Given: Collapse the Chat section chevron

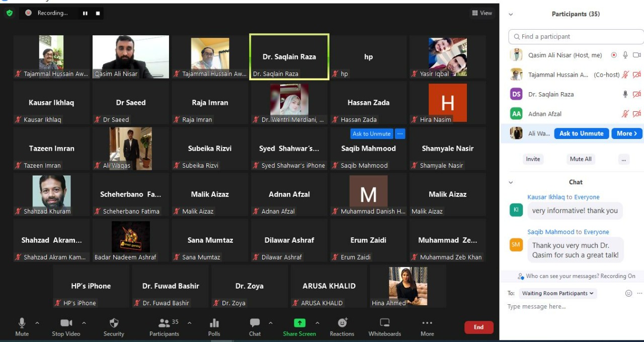Looking at the screenshot, I should tap(511, 182).
